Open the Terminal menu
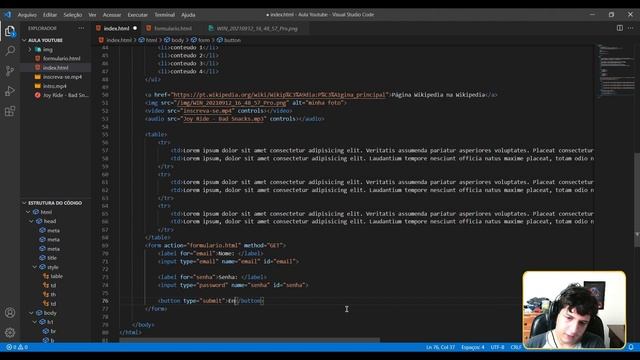 point(164,15)
